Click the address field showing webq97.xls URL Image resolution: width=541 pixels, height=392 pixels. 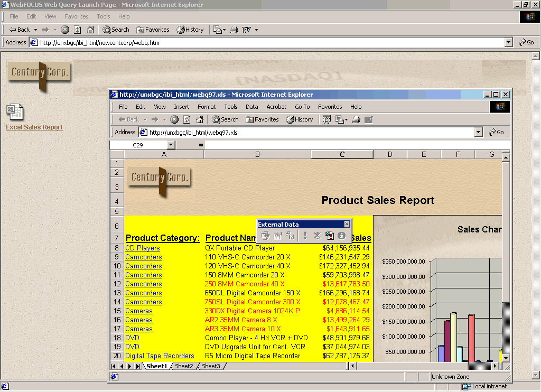click(x=306, y=132)
